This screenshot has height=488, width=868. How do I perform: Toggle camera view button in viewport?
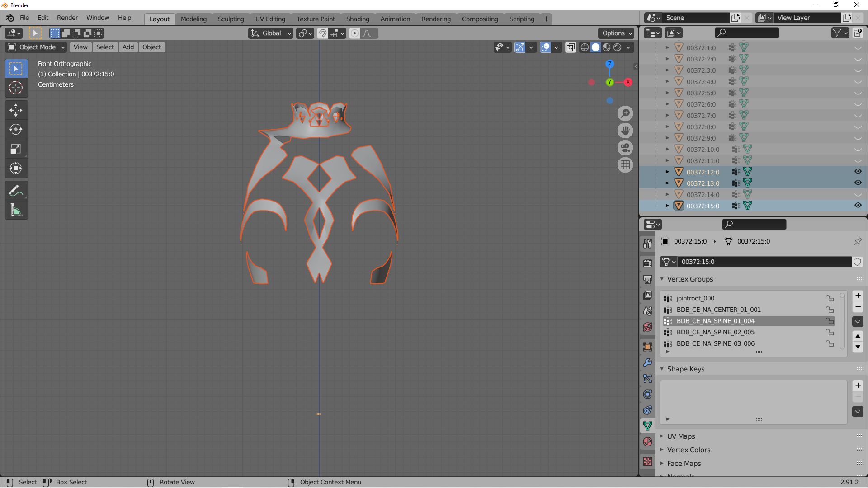(x=625, y=148)
